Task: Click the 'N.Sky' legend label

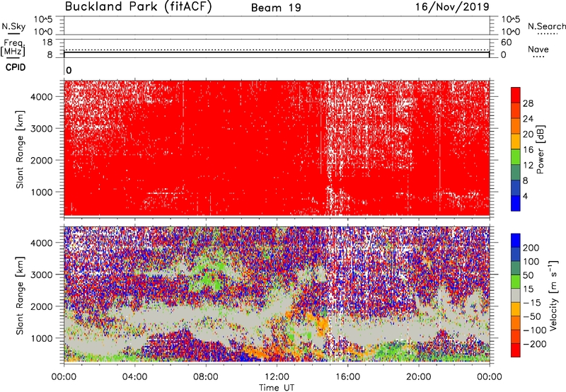Action: click(x=13, y=26)
